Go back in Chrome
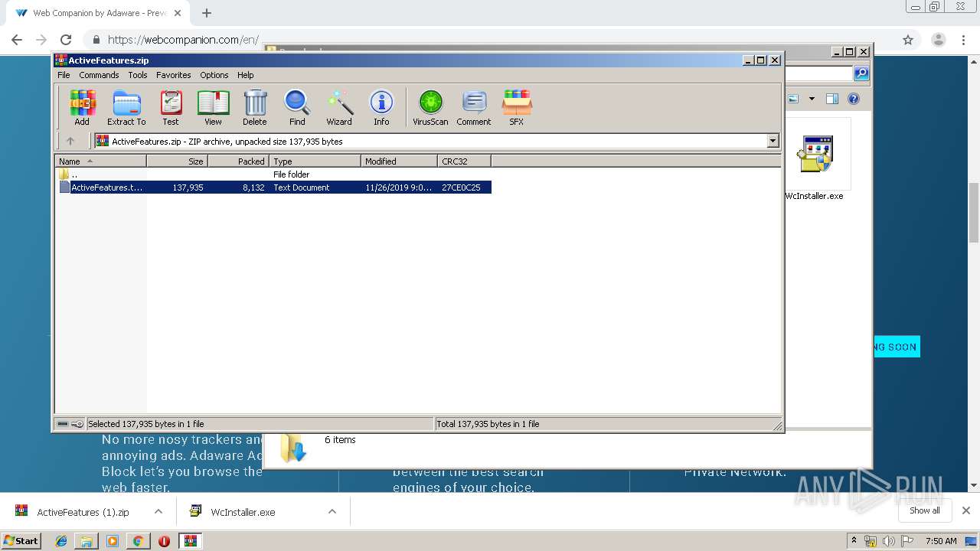Image resolution: width=980 pixels, height=551 pixels. pyautogui.click(x=17, y=40)
